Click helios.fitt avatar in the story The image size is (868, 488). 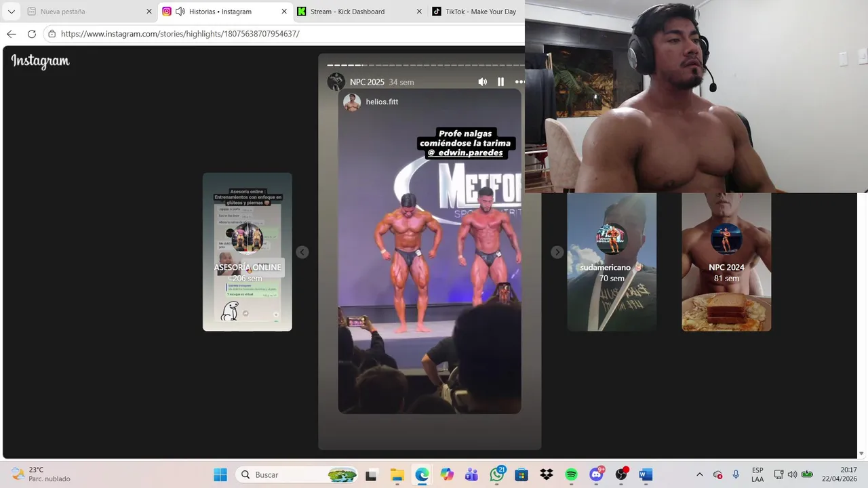[x=352, y=102]
